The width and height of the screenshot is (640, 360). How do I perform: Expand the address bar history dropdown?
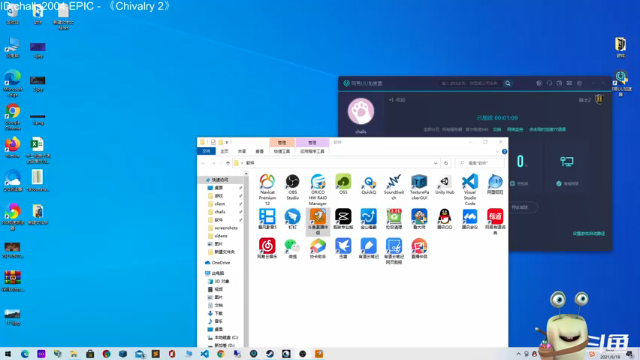[436, 163]
